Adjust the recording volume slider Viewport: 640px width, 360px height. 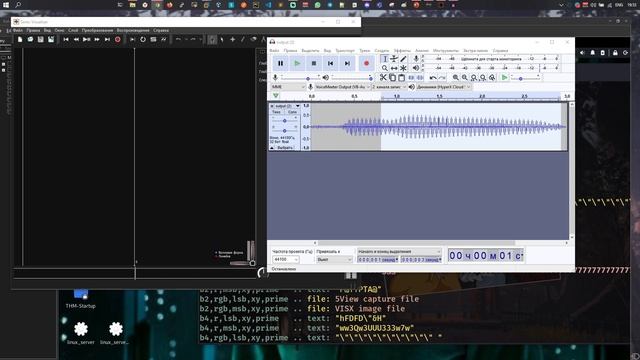click(301, 78)
